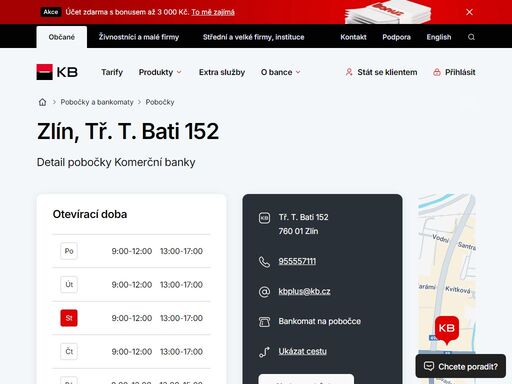
Task: Expand the Produkty dropdown menu
Action: [160, 72]
